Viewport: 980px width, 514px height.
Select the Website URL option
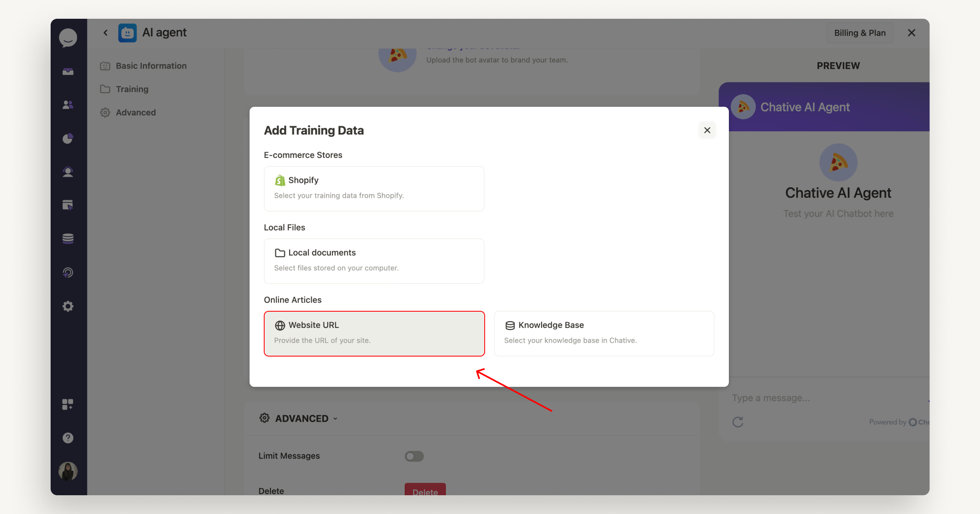click(x=374, y=333)
